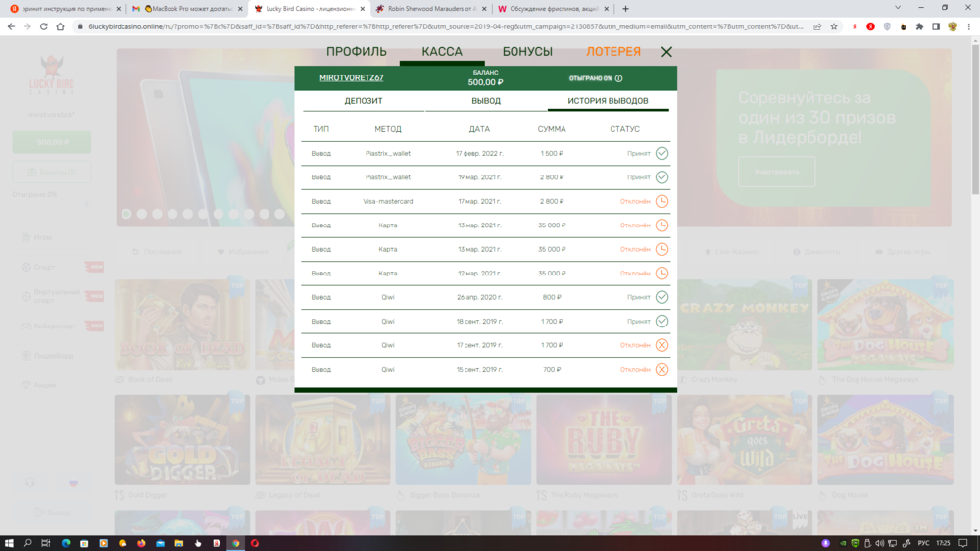The height and width of the screenshot is (551, 980).
Task: Click the checkmark icon for the 800 ₽ Qiwi withdrawal
Action: (x=661, y=297)
